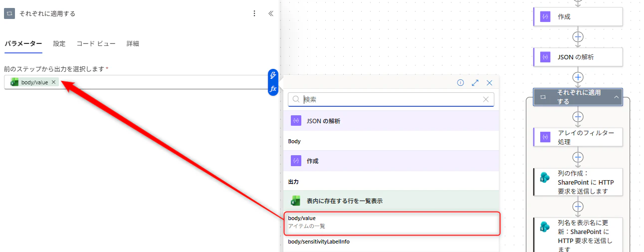The image size is (644, 252).
Task: Click the body/value token's Excel icon
Action: pyautogui.click(x=14, y=82)
